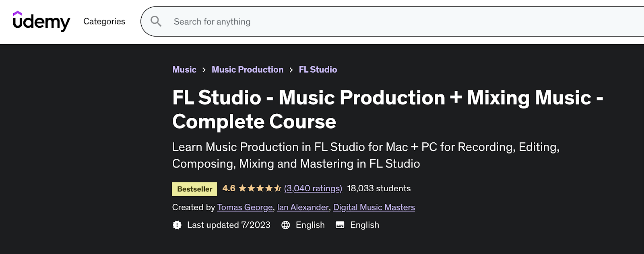Screen dimensions: 644x254
Task: Focus the Search for anything field
Action: [362, 22]
